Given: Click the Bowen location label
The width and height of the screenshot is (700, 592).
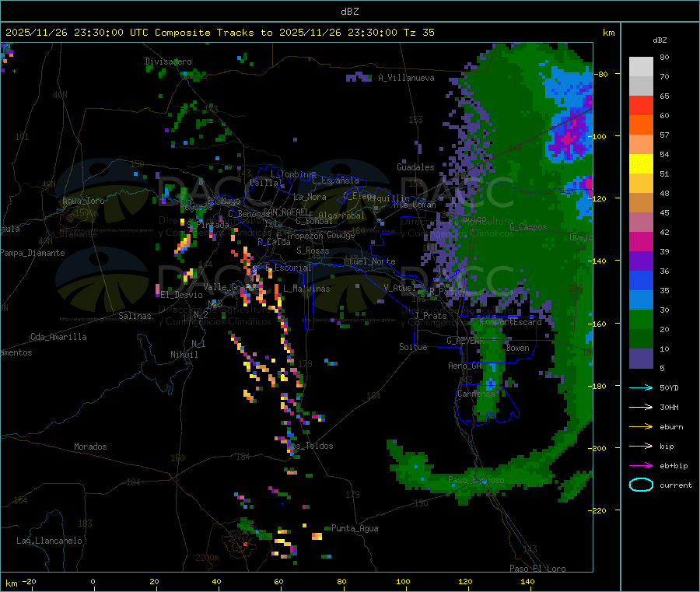Looking at the screenshot, I should [518, 349].
